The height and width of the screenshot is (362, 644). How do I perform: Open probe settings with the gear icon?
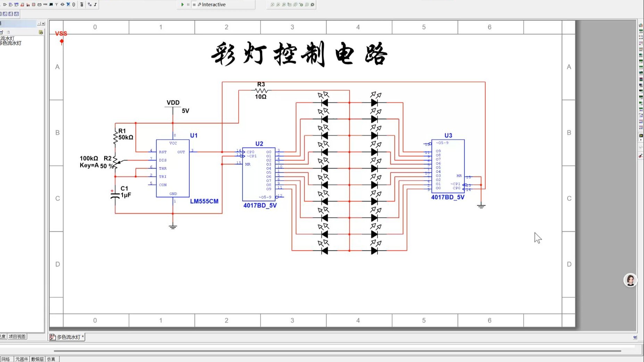point(312,5)
